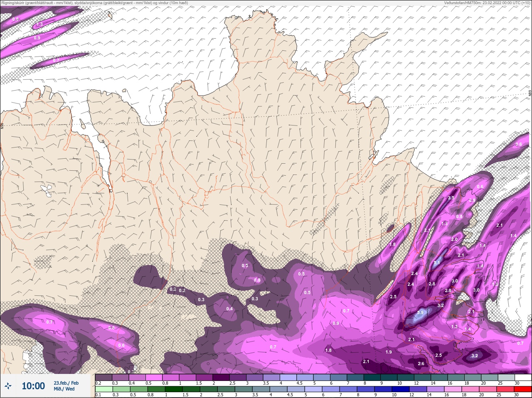532x398 pixels.
Task: Select lower green swatch between 1 and 1.5
Action: [173, 390]
